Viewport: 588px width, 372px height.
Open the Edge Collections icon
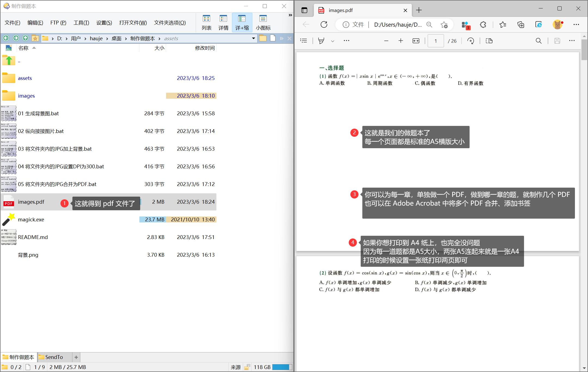pyautogui.click(x=520, y=25)
